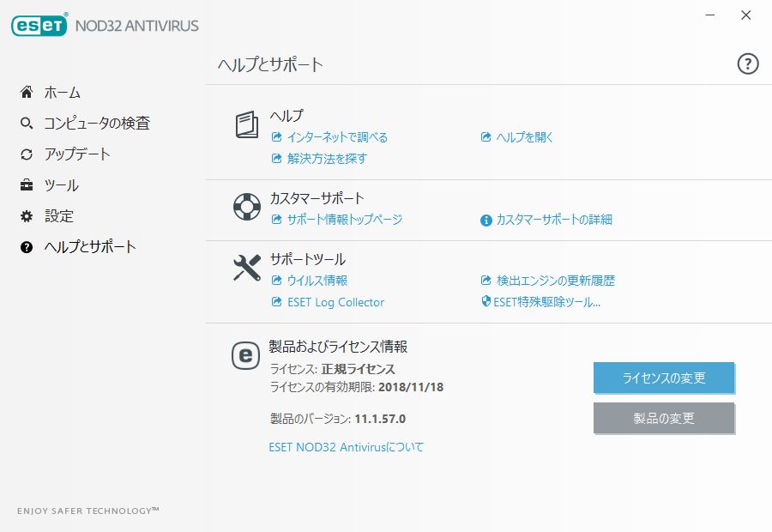Click the info icon beside カスタマーサポートの詳細

coord(486,221)
